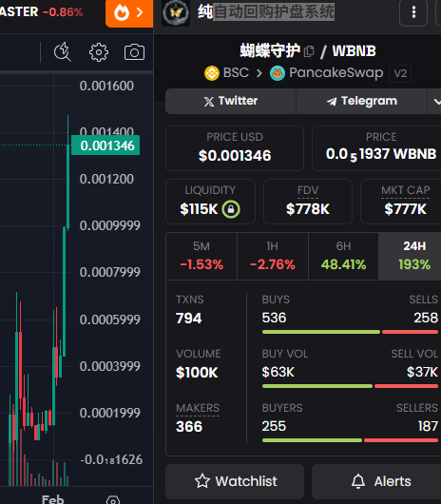This screenshot has height=504, width=441.
Task: Click the 纯自动回购护盘系统 token title
Action: [266, 12]
